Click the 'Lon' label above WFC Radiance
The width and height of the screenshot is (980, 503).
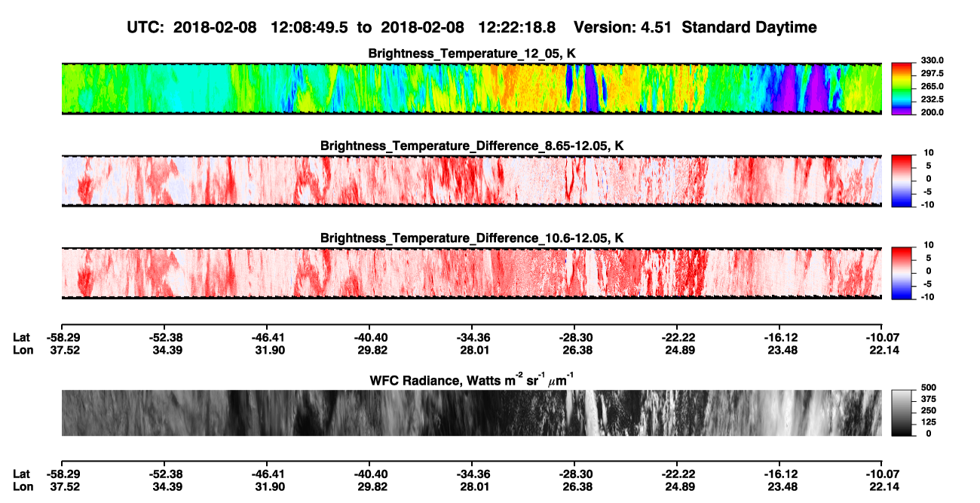(22, 349)
